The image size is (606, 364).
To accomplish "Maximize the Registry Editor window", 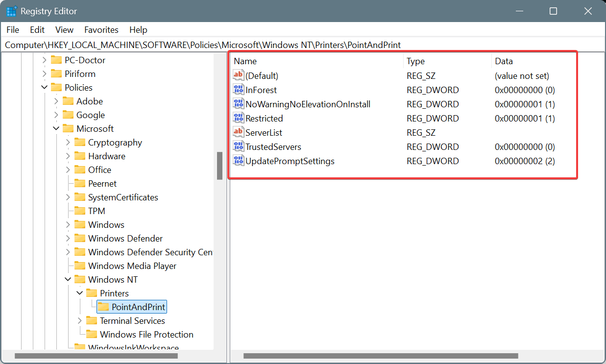I will 554,11.
